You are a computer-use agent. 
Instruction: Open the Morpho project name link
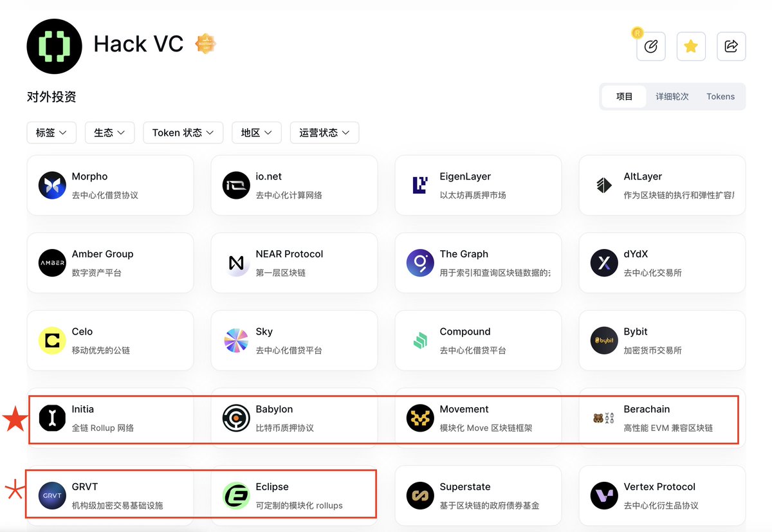(x=90, y=176)
